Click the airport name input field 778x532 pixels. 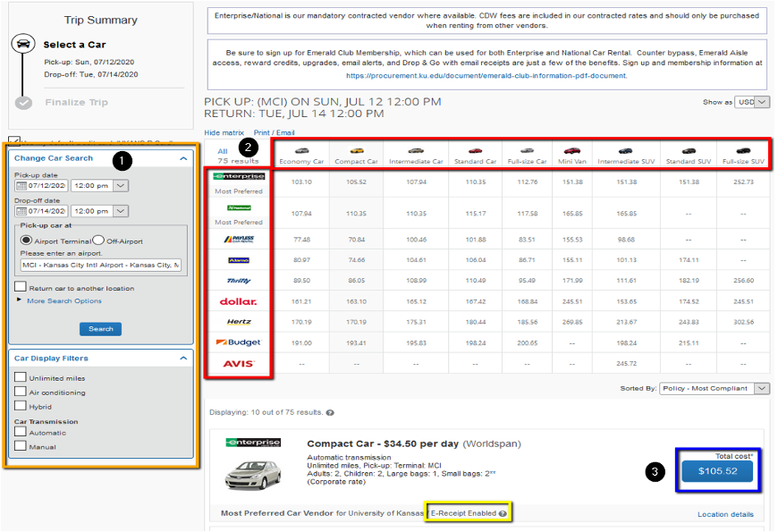point(101,265)
